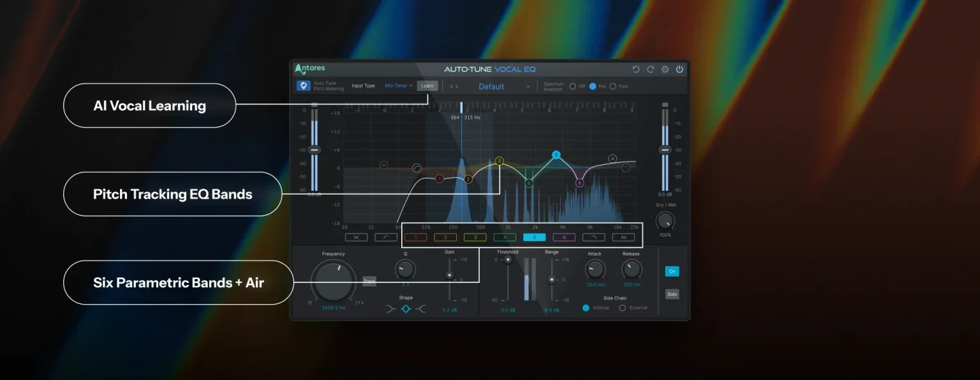
Task: Click the pitch marker on keyboard strip
Action: tap(461, 107)
